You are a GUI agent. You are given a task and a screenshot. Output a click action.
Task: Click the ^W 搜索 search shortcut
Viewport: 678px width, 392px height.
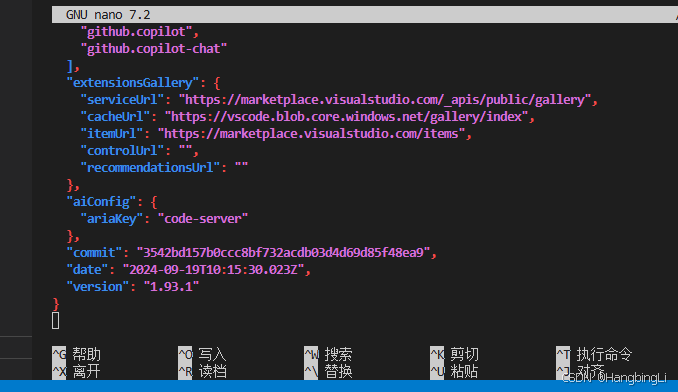tap(328, 354)
